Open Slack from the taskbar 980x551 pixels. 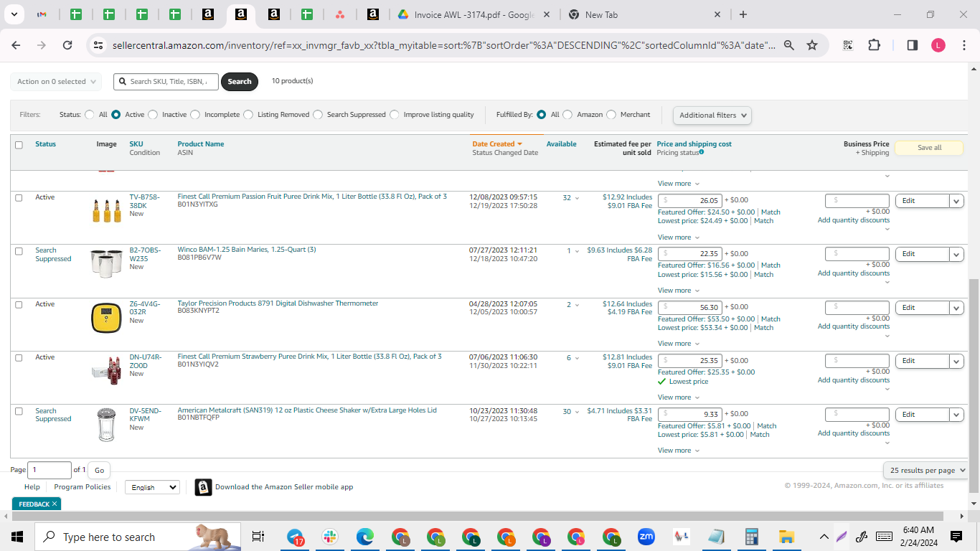(330, 537)
